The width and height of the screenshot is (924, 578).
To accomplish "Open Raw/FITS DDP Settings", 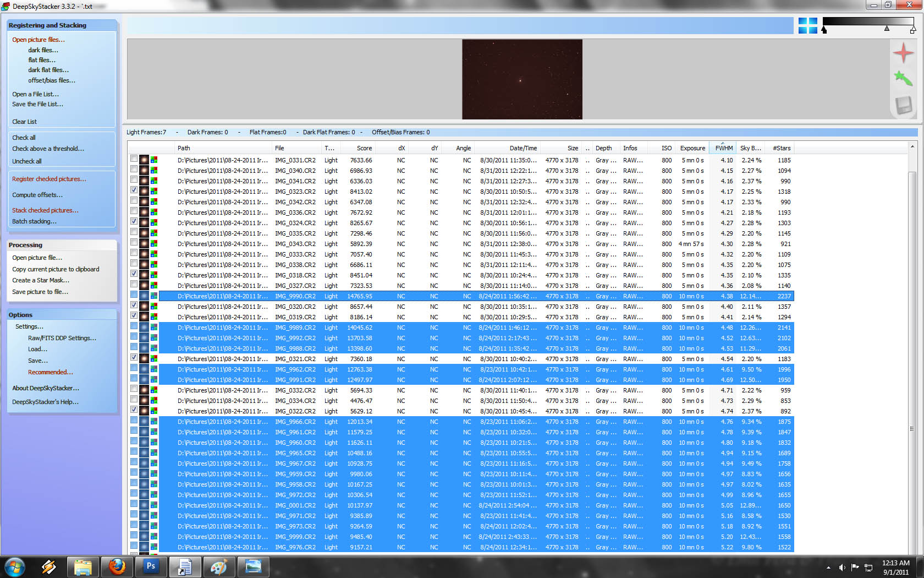I will [x=62, y=338].
